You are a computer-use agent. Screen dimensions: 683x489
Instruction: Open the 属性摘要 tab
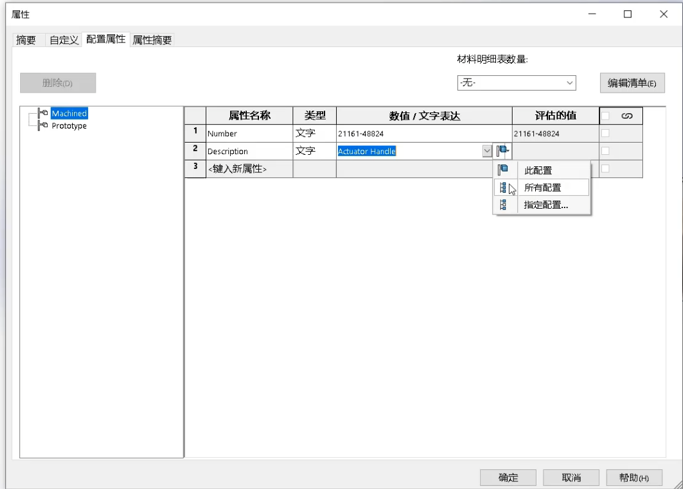click(x=152, y=40)
